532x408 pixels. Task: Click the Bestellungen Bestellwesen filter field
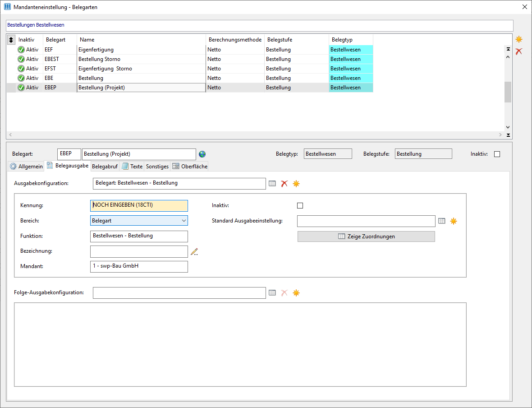coord(260,25)
